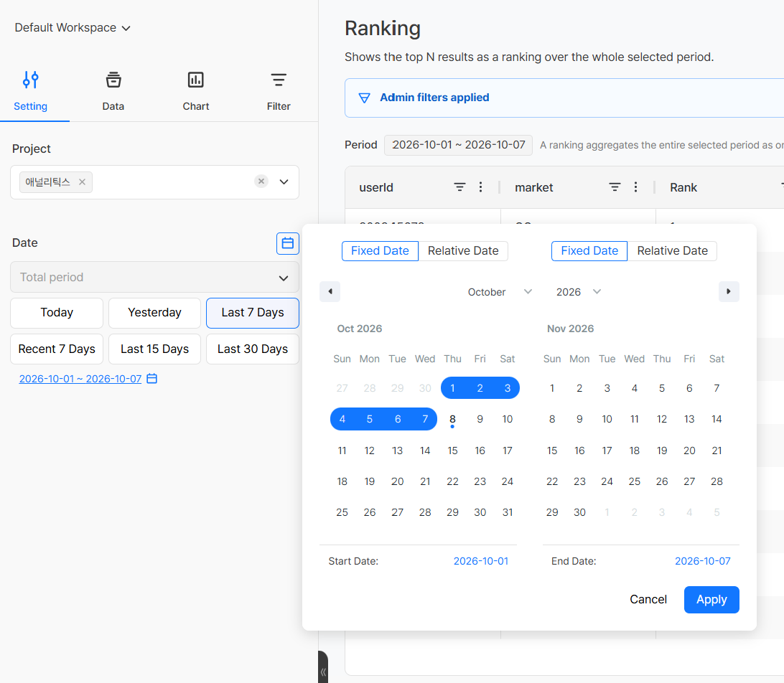This screenshot has width=784, height=683.
Task: Switch to the Data tab
Action: pyautogui.click(x=113, y=91)
